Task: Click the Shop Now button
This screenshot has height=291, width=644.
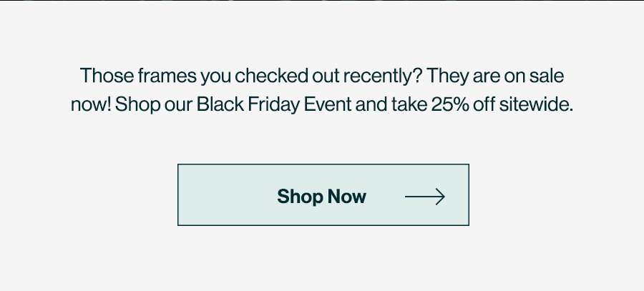Action: click(x=323, y=194)
